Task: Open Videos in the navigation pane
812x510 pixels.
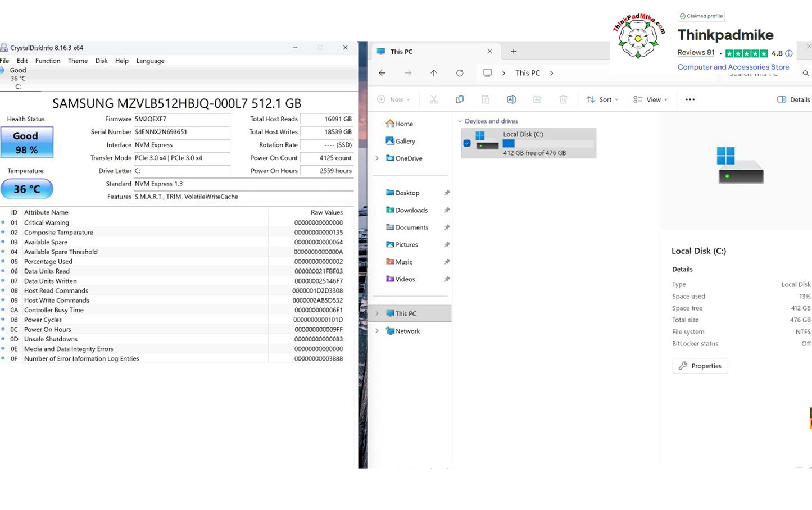Action: pyautogui.click(x=401, y=279)
